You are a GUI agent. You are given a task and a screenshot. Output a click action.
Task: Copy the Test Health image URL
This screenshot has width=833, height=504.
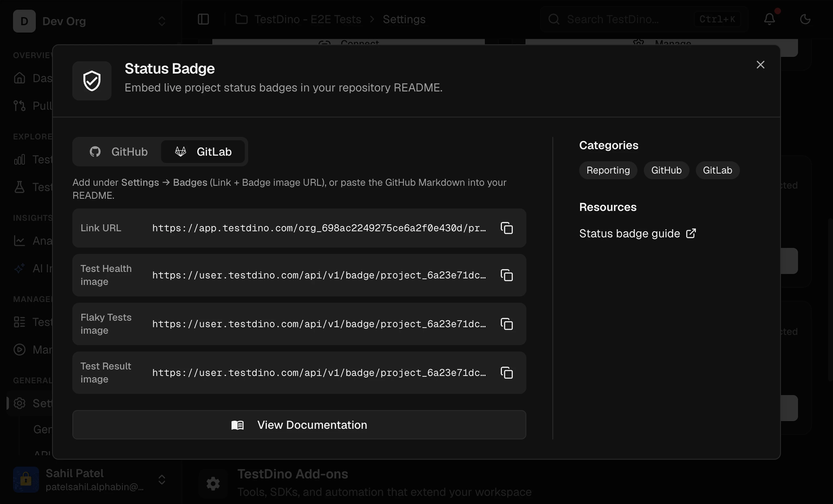(x=506, y=275)
